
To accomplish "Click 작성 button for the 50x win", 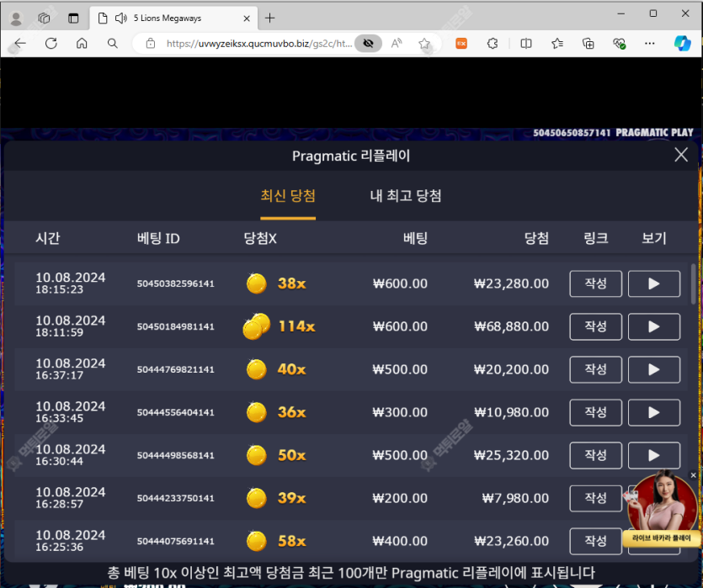I will pyautogui.click(x=596, y=455).
